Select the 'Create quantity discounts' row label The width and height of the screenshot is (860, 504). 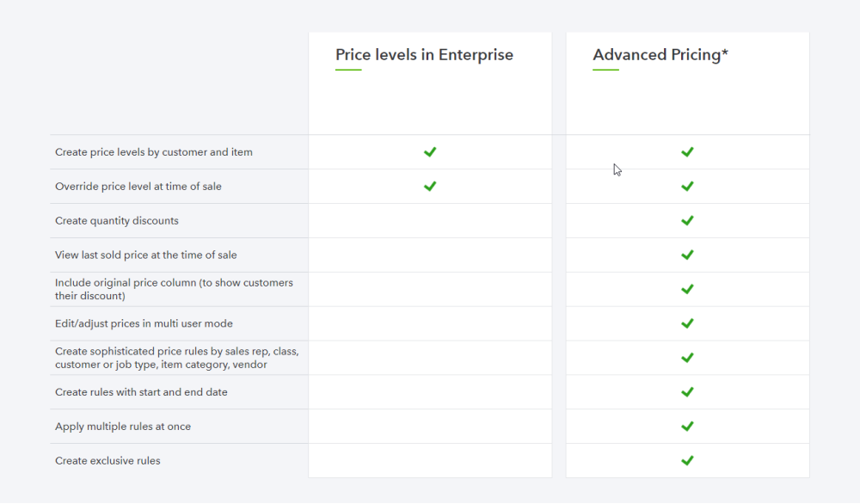[117, 220]
